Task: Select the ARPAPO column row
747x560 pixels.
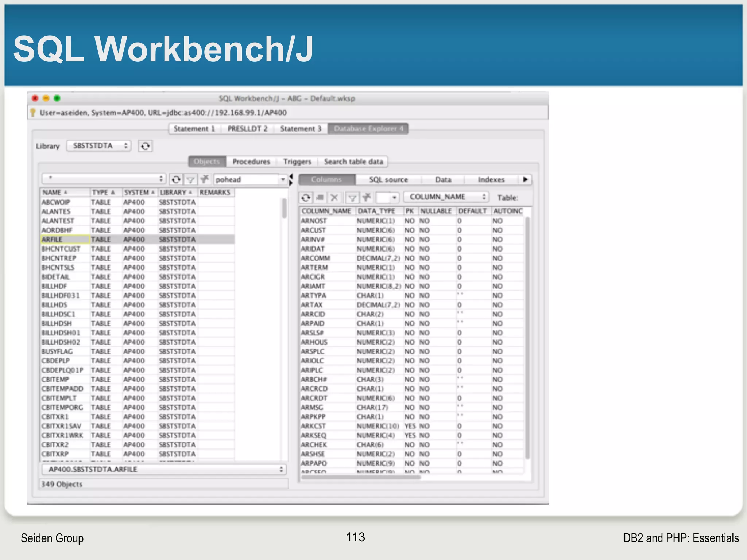Action: [412, 463]
